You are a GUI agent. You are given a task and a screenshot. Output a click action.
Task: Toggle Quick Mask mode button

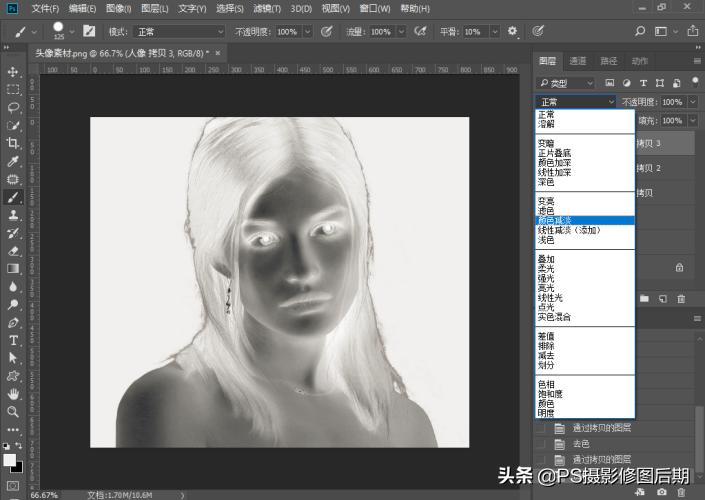[13, 486]
